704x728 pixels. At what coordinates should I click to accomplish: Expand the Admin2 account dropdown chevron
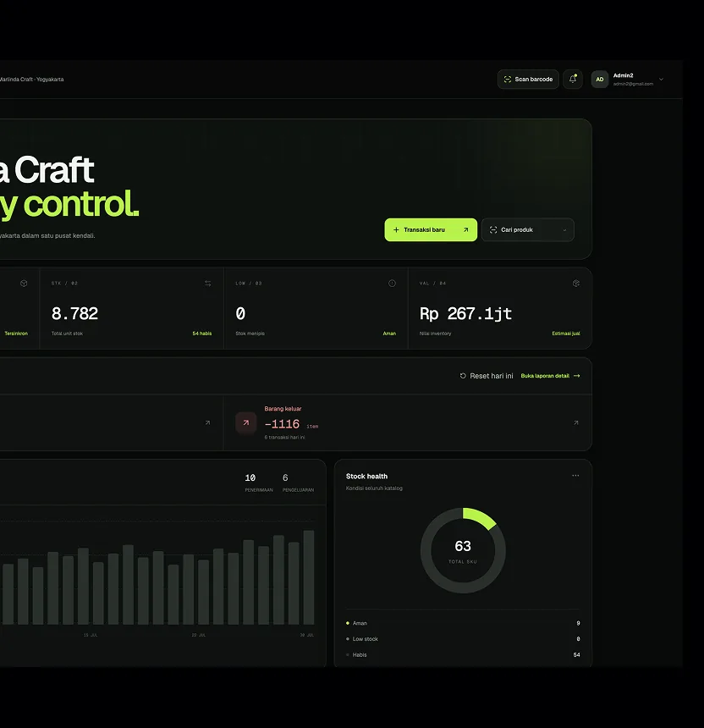click(x=662, y=80)
